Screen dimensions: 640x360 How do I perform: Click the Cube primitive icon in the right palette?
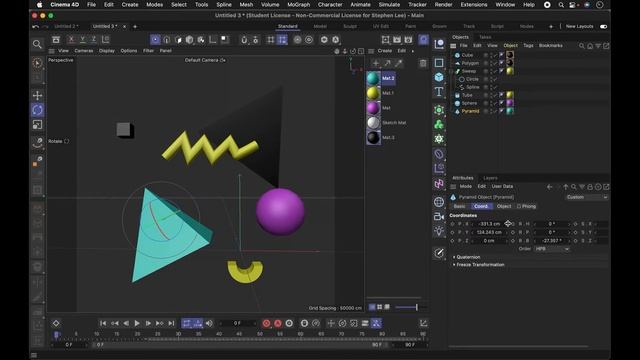point(439,77)
